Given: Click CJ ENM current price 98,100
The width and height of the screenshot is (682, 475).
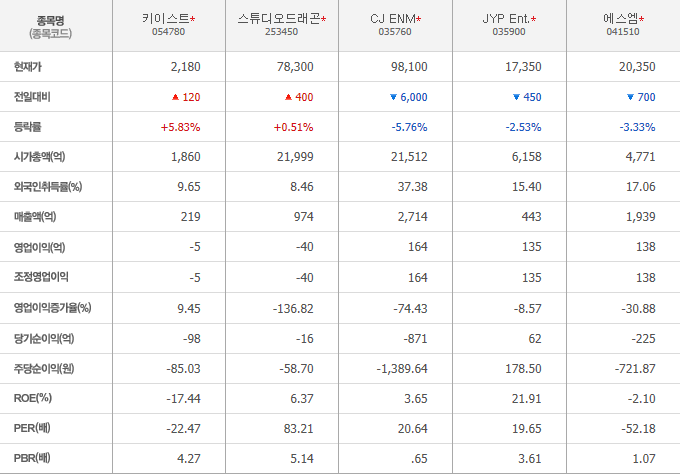Looking at the screenshot, I should (x=409, y=67).
